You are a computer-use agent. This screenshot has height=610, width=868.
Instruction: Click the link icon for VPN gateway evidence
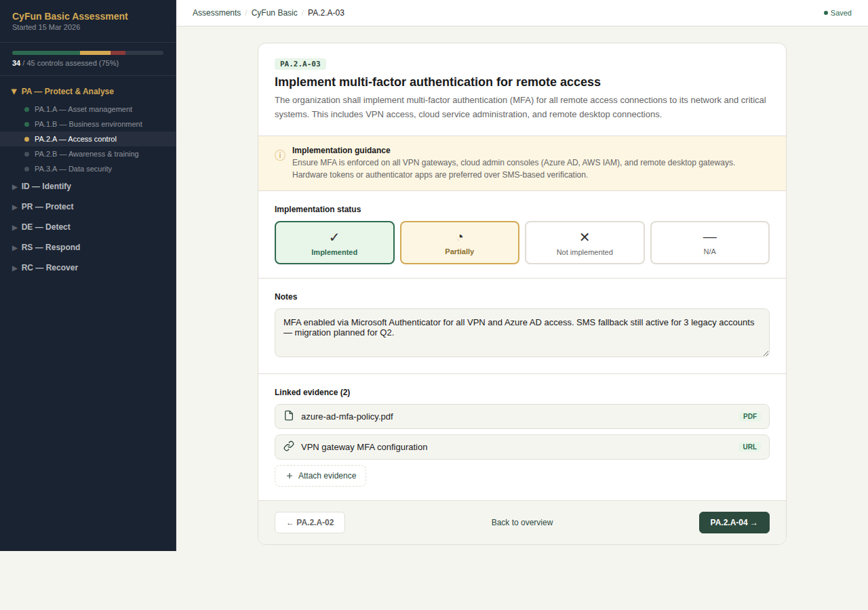(x=289, y=447)
